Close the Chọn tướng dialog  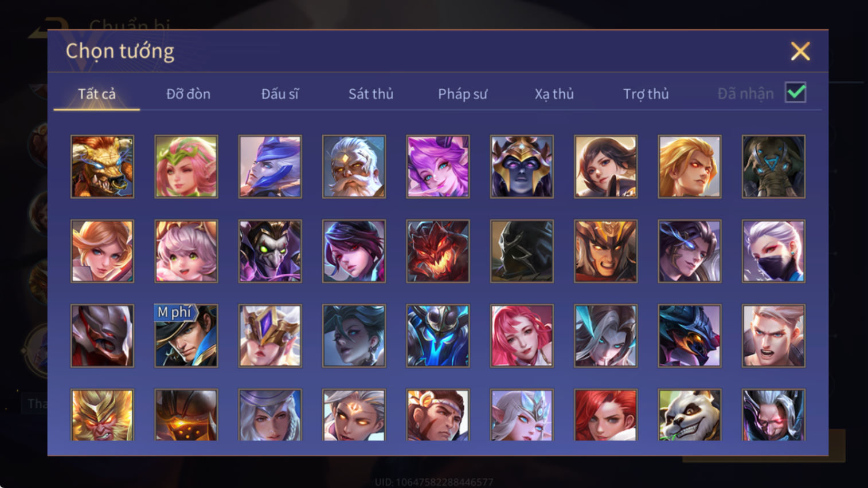[800, 51]
